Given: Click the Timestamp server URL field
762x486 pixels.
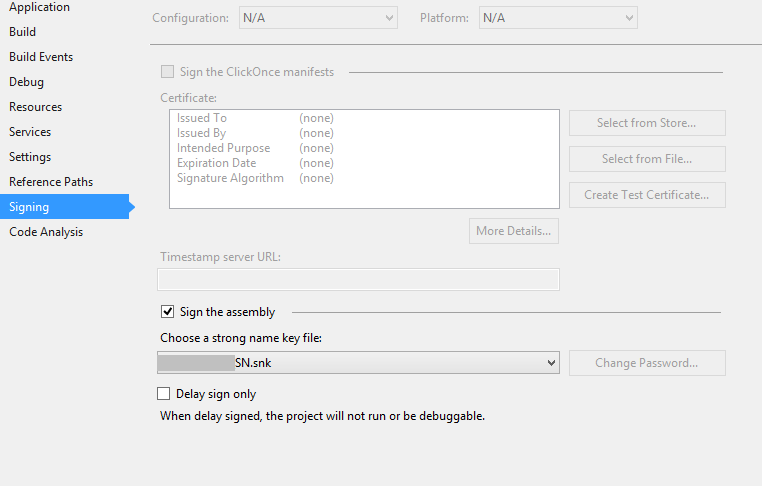Looking at the screenshot, I should tap(358, 279).
